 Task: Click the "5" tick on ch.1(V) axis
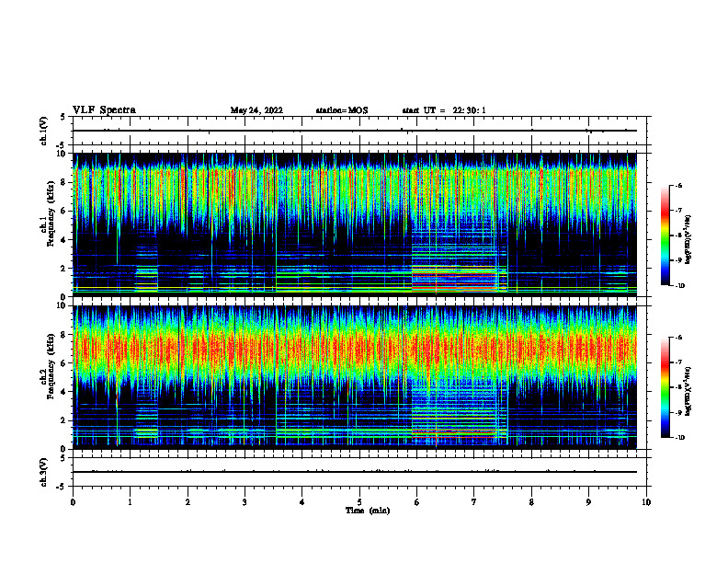[63, 117]
